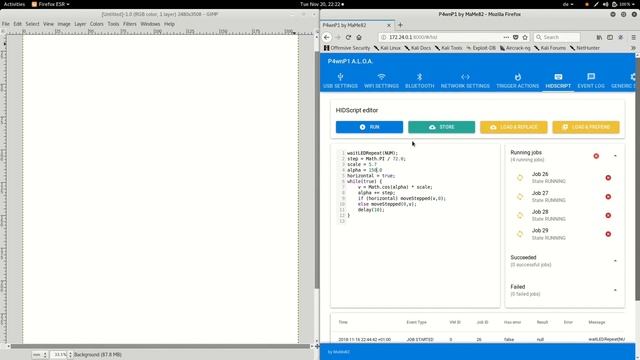Click the Firefox Search box
The image size is (640, 360).
557,37
